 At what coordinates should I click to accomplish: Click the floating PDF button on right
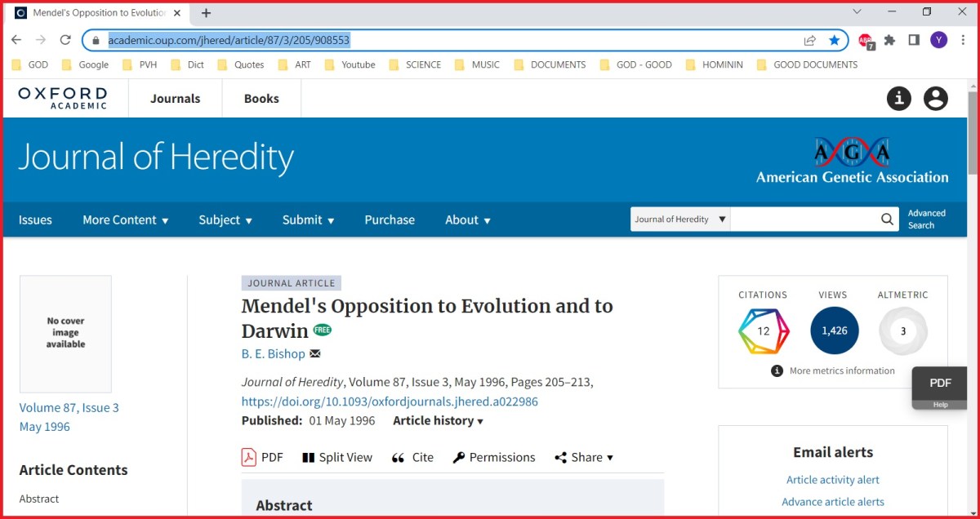[x=940, y=384]
